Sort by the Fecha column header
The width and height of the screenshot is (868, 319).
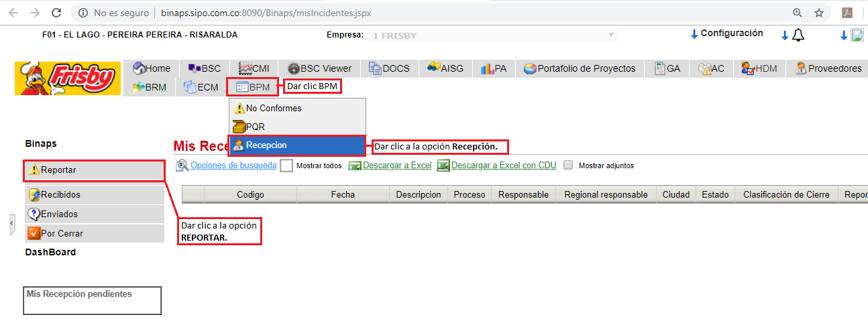(343, 194)
